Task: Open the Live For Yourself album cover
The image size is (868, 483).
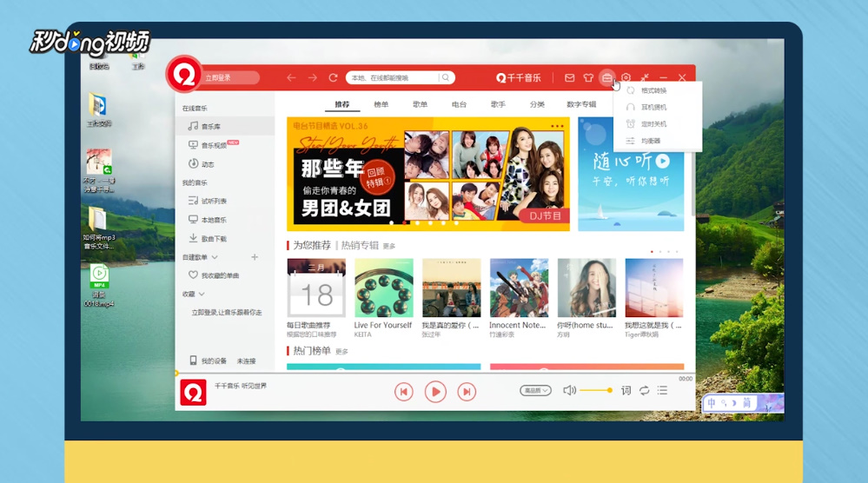Action: coord(384,288)
